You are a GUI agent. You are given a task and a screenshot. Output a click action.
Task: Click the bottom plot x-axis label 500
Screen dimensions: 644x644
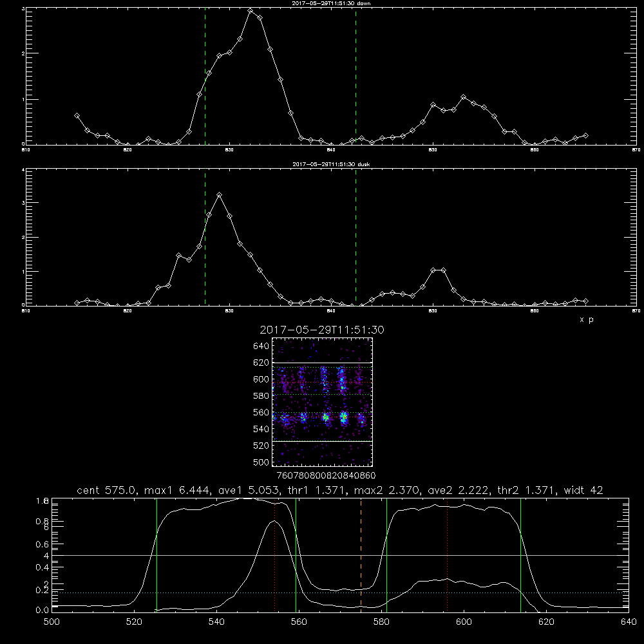(x=52, y=622)
